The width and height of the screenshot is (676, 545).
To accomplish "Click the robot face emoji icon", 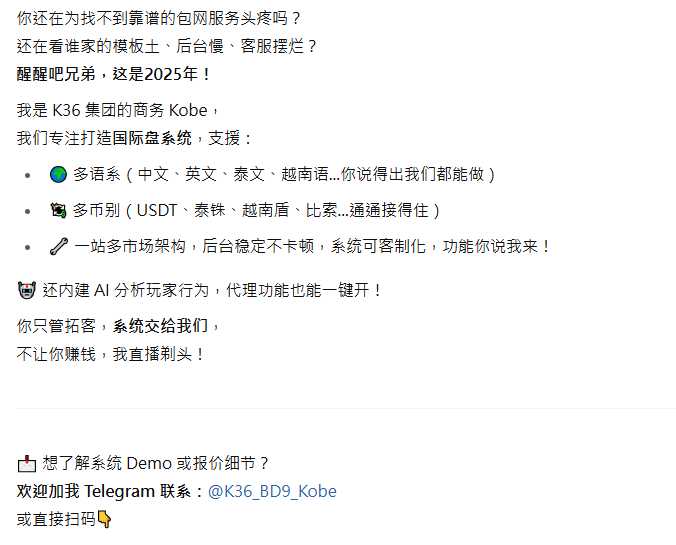I will [26, 290].
